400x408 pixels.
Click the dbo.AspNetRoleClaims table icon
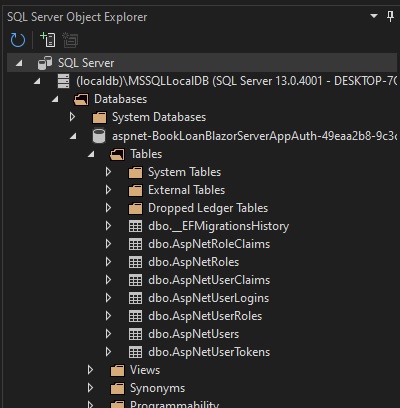point(135,244)
